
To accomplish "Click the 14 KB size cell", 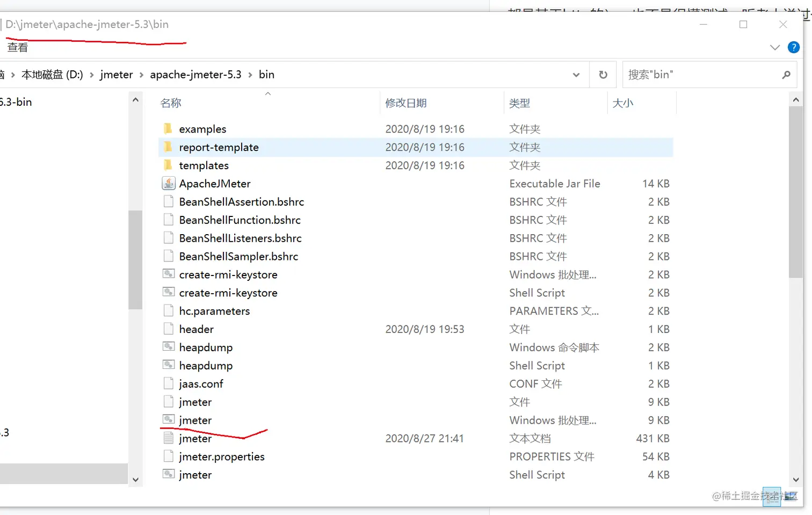I will tap(656, 184).
